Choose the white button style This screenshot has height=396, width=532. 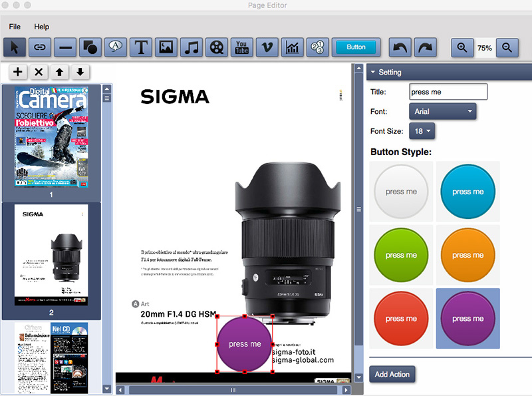[x=401, y=192]
